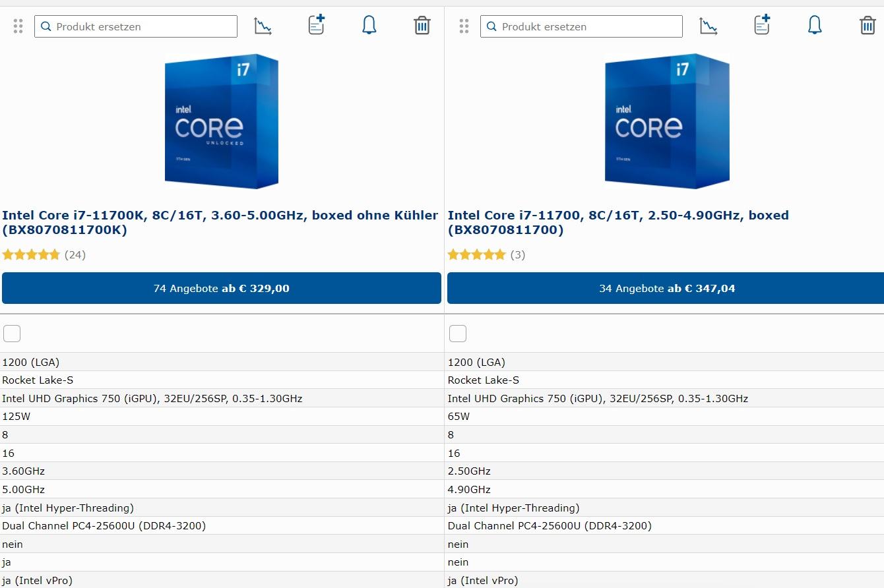Tick the checkbox under the i7-11700 offers

[x=458, y=334]
